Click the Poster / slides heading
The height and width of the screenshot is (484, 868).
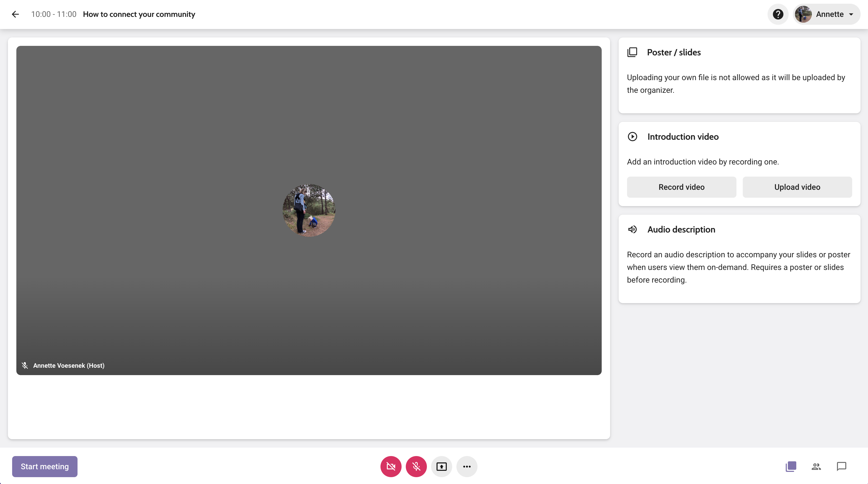click(x=674, y=52)
